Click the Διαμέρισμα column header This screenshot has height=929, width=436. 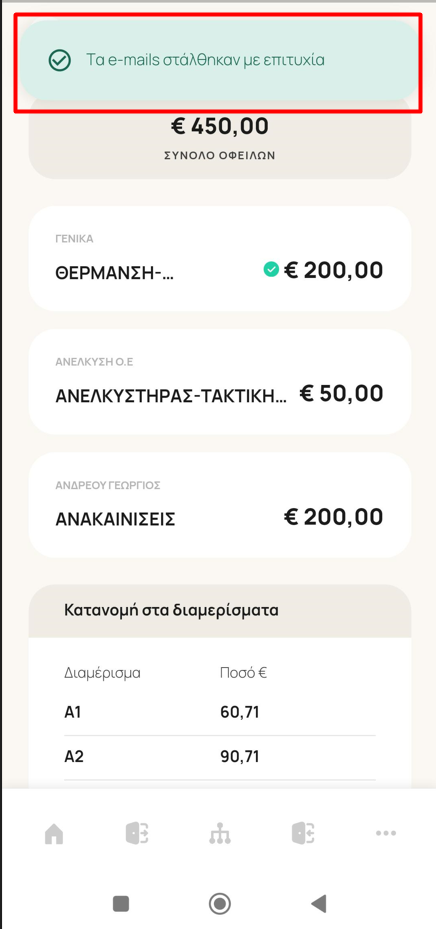[x=102, y=674]
